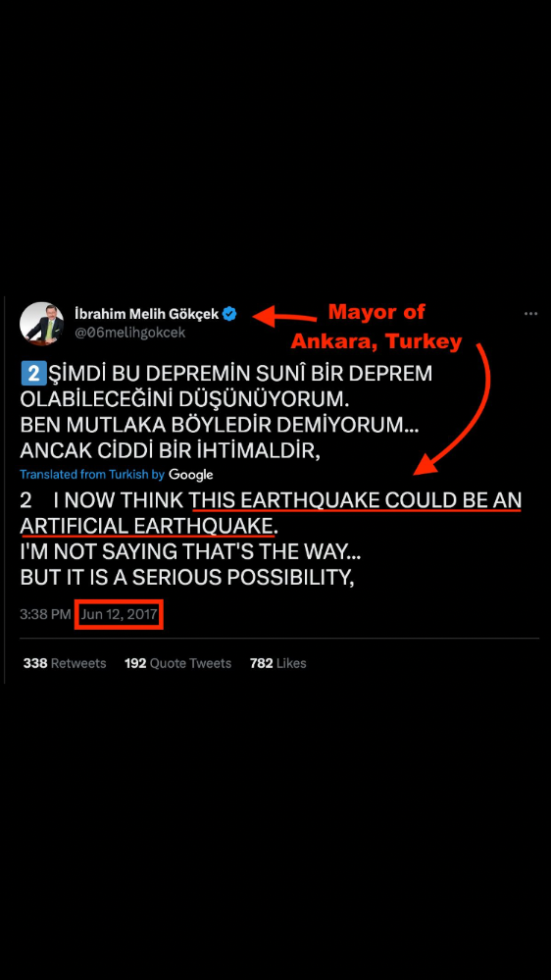The width and height of the screenshot is (551, 980).
Task: Open the @06melihgokcek handle link
Action: point(130,334)
